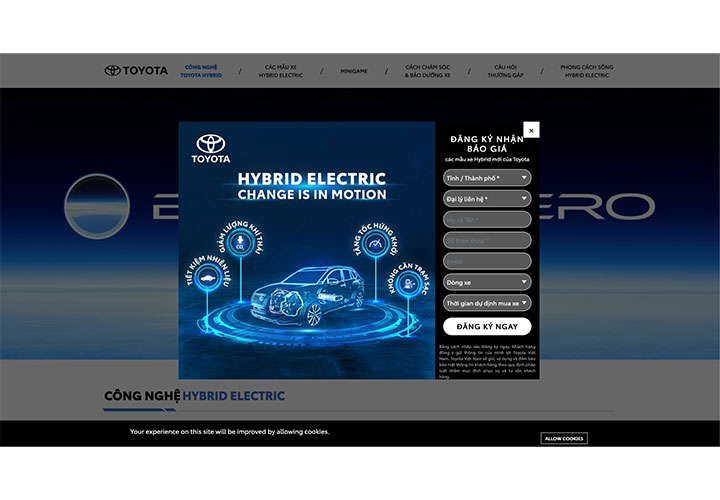The height and width of the screenshot is (500, 720).
Task: Close the registration popup with X
Action: click(531, 130)
